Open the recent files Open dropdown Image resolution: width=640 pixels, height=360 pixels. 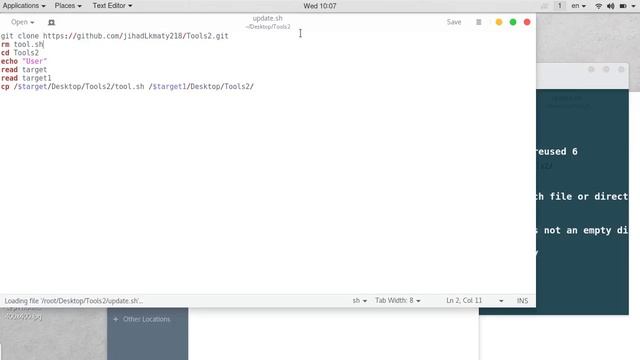click(x=22, y=22)
